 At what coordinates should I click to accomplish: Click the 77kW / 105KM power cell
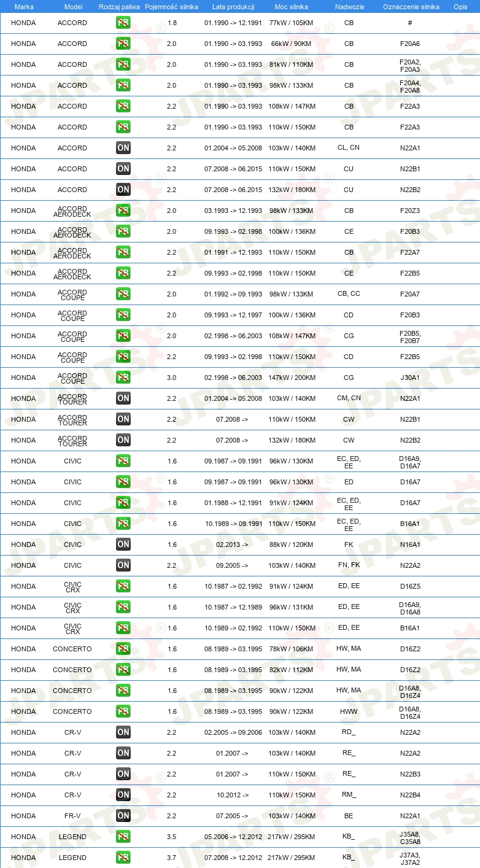pyautogui.click(x=292, y=23)
